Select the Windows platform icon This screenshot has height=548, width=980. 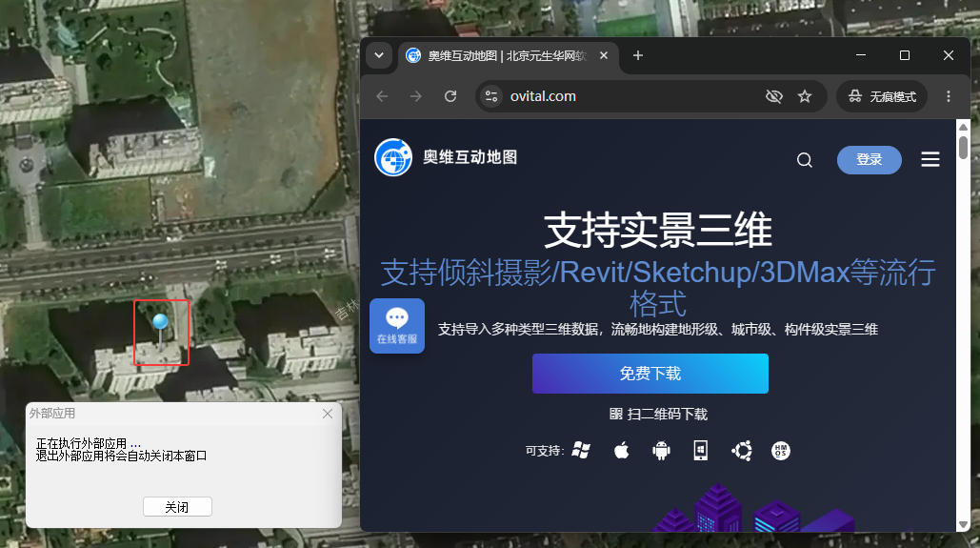pos(581,451)
